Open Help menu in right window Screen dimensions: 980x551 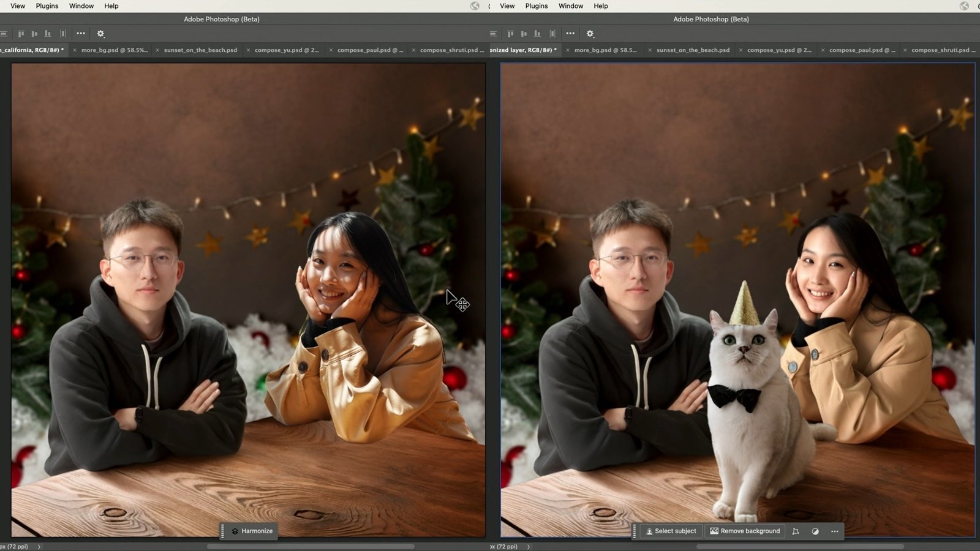601,6
